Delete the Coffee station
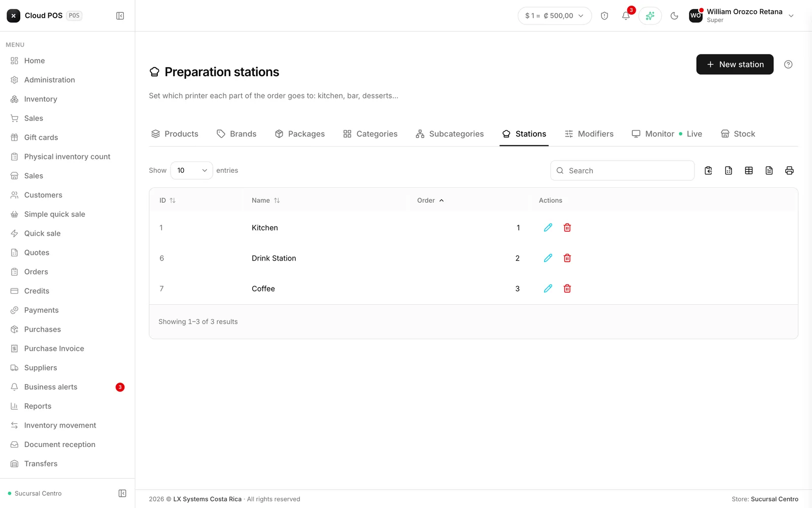Screen dimensions: 812x508 [x=567, y=289]
